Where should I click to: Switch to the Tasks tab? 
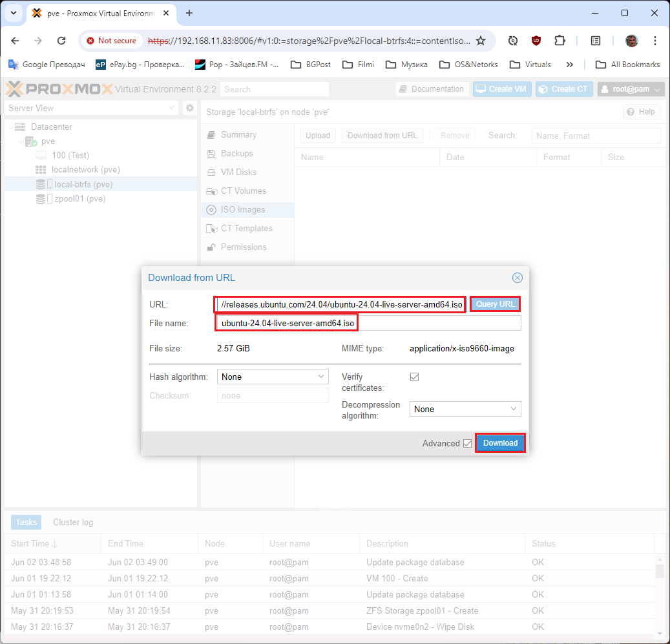point(26,523)
